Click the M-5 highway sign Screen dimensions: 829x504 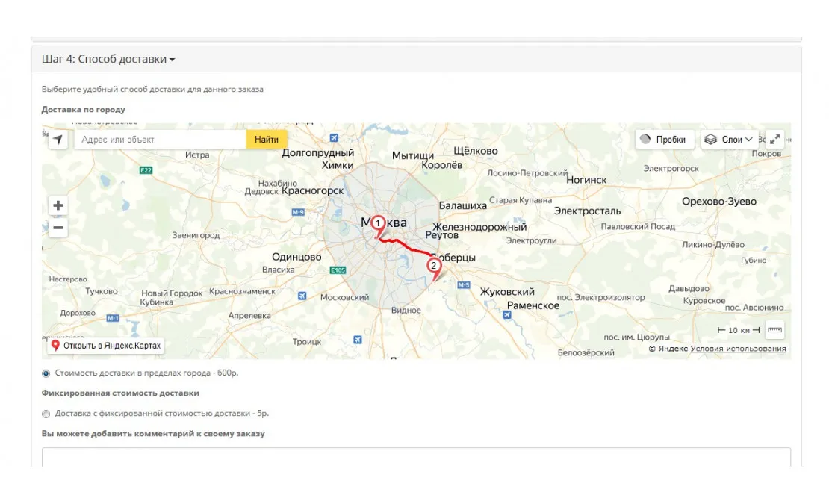click(464, 284)
